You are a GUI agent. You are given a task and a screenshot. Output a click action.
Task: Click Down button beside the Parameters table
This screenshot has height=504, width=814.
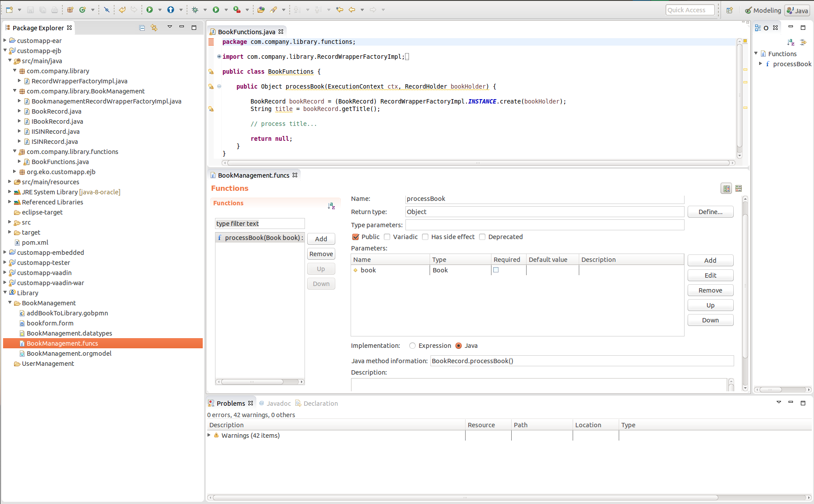point(710,320)
